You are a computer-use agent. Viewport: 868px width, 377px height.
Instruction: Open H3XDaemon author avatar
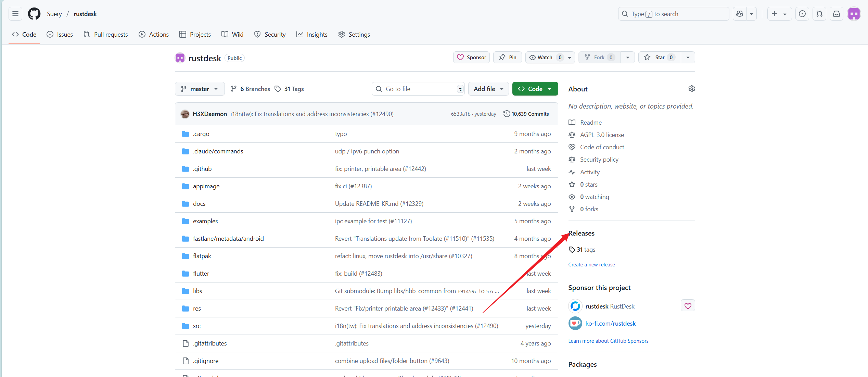185,114
